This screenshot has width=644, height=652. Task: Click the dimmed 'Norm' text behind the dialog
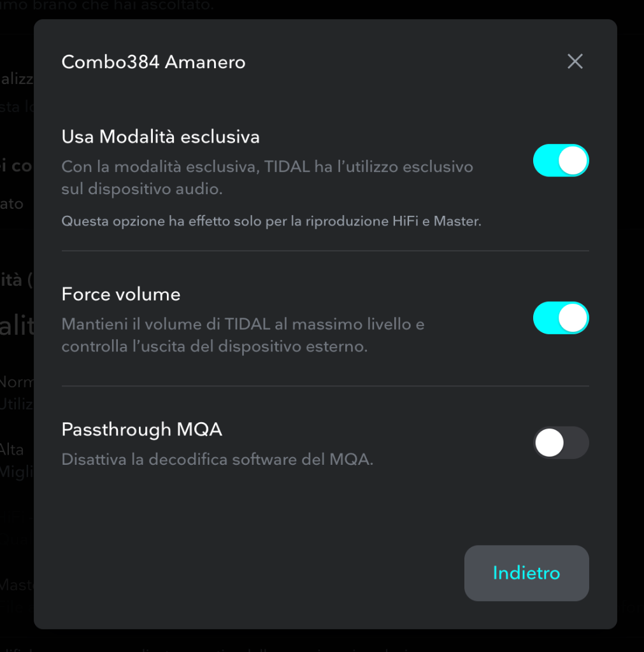17,382
